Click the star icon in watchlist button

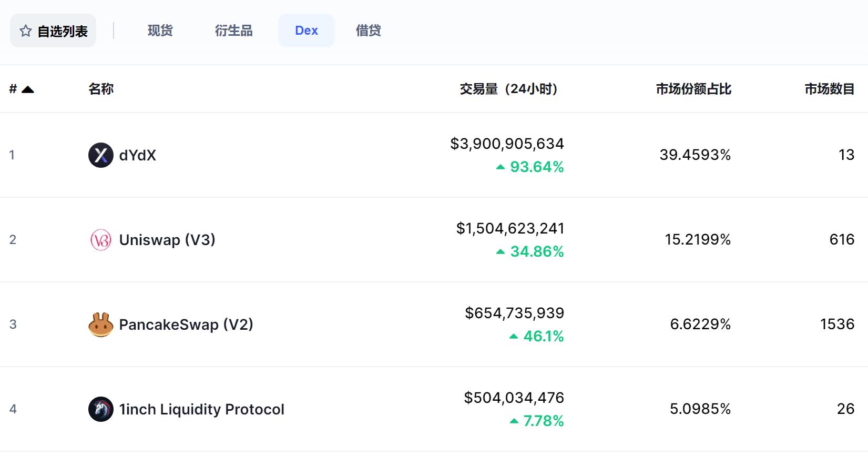pyautogui.click(x=25, y=31)
